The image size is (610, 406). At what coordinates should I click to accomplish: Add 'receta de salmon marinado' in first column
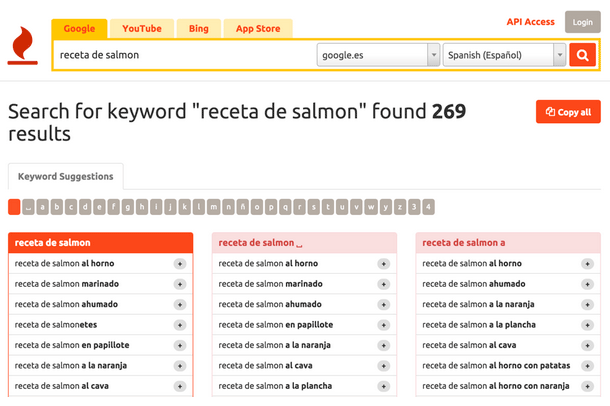click(180, 284)
